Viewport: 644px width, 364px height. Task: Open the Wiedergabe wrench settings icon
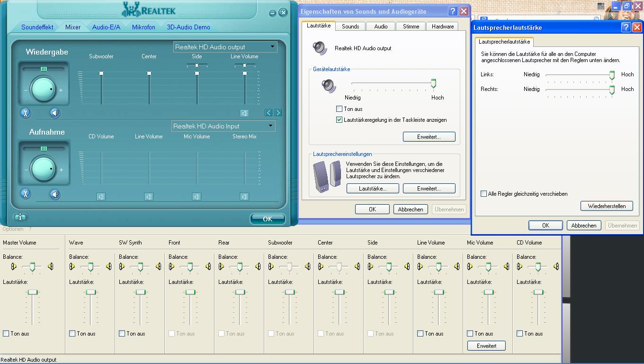click(x=26, y=113)
